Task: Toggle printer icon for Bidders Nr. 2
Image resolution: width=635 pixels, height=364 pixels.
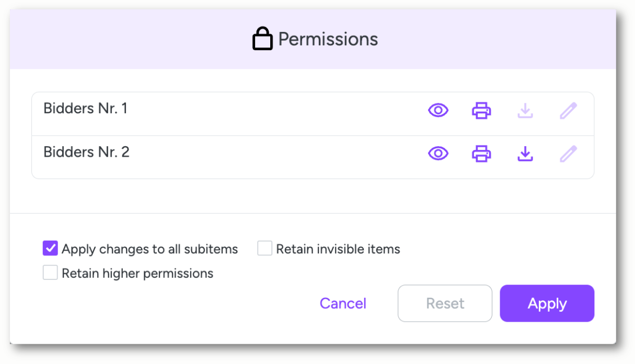Action: [481, 154]
